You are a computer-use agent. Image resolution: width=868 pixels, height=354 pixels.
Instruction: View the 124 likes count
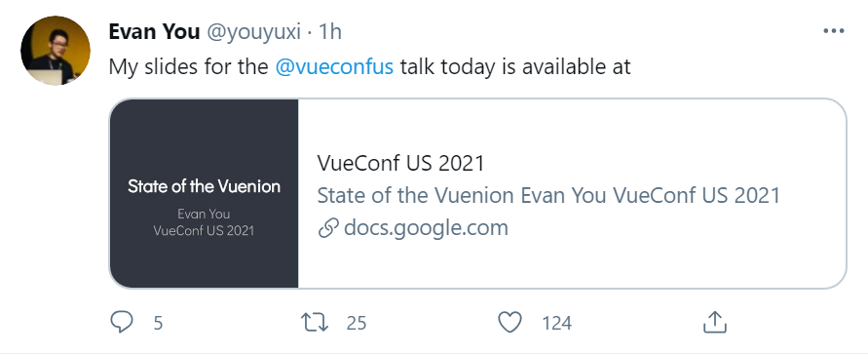tap(556, 323)
